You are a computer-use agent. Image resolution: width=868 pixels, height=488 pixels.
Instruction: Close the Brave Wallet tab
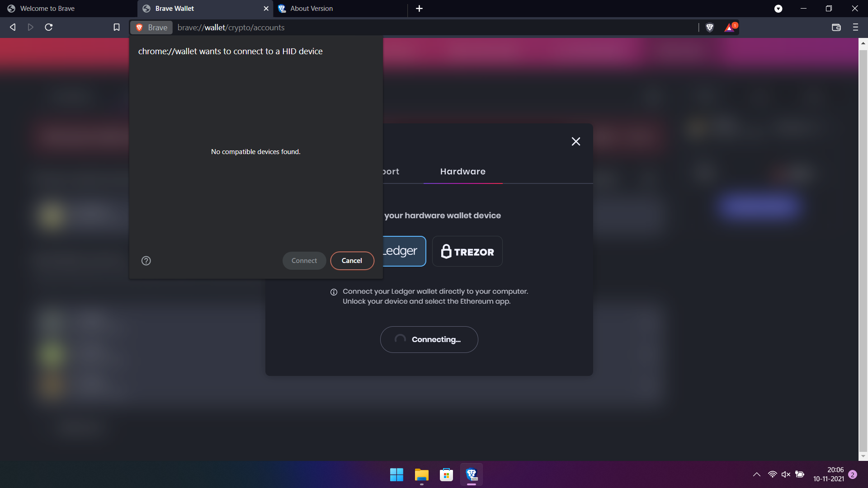point(266,9)
